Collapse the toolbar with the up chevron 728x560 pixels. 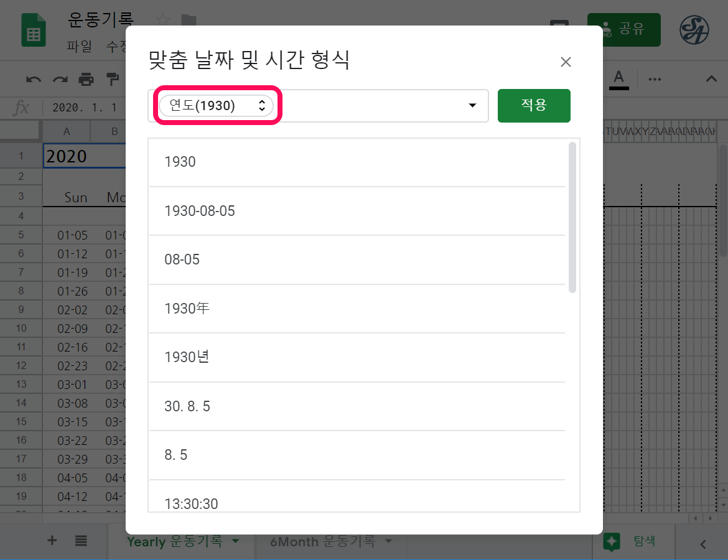(x=711, y=79)
